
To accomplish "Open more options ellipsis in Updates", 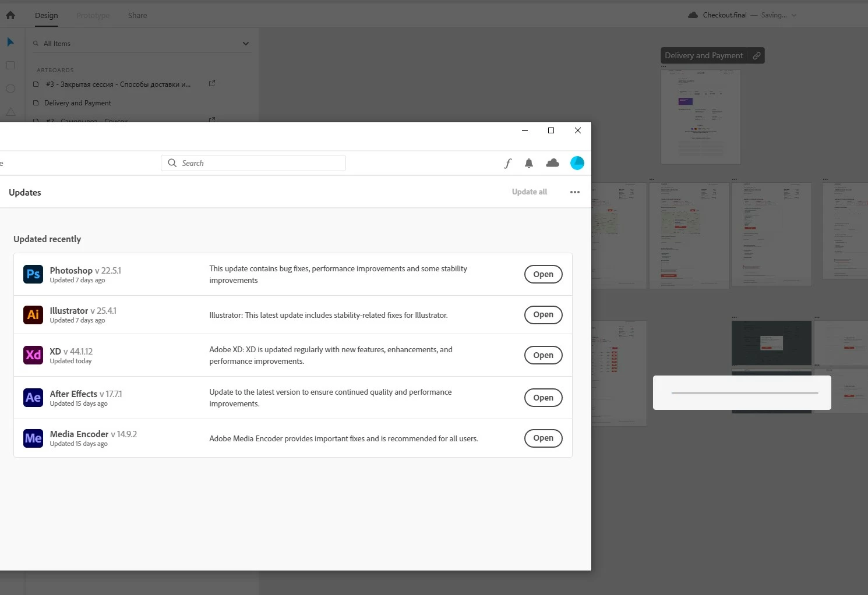I will 575,192.
